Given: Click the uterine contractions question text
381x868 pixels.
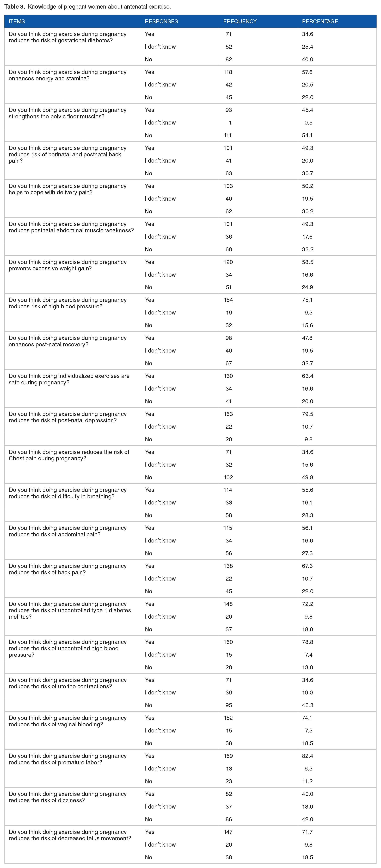Looking at the screenshot, I should (x=67, y=683).
